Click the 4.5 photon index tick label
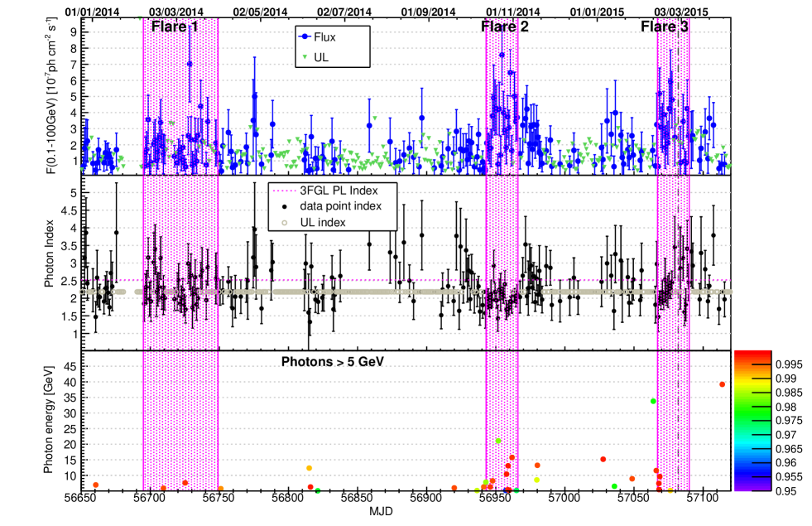 (x=70, y=211)
